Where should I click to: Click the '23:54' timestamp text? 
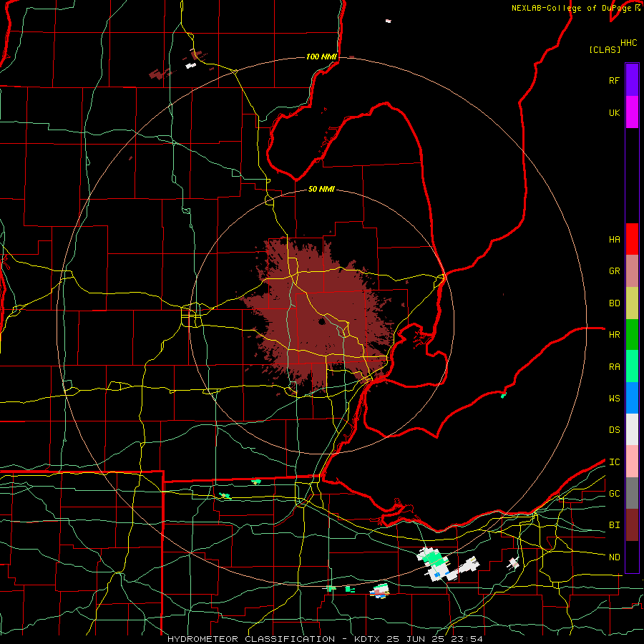[469, 639]
